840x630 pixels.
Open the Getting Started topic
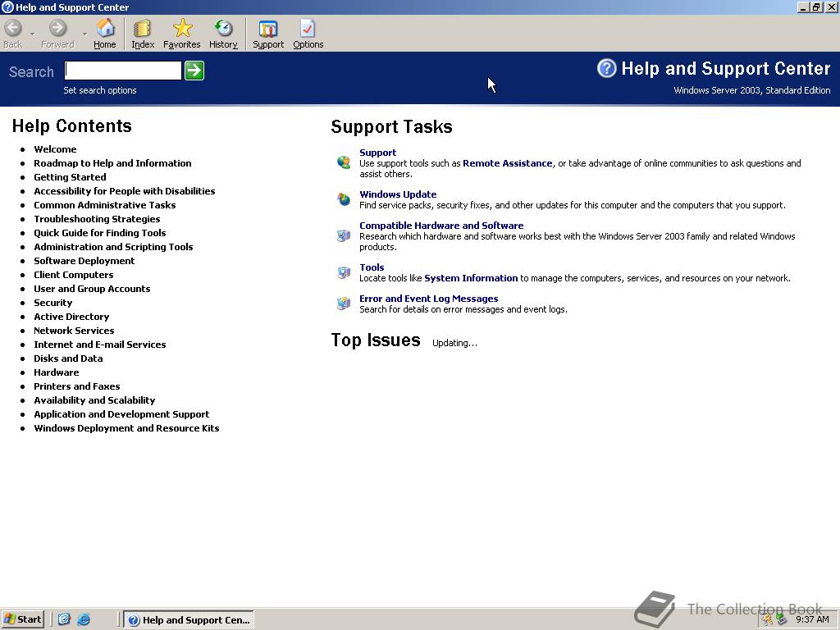tap(70, 177)
